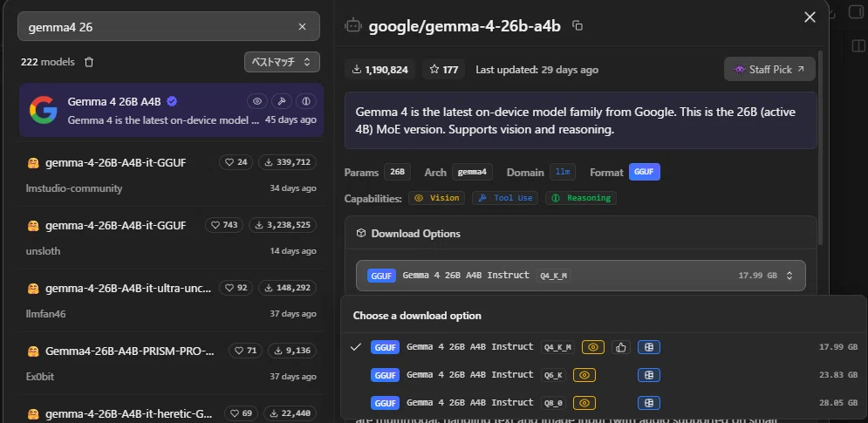Click the 743 likes badge
The height and width of the screenshot is (423, 868).
[224, 225]
